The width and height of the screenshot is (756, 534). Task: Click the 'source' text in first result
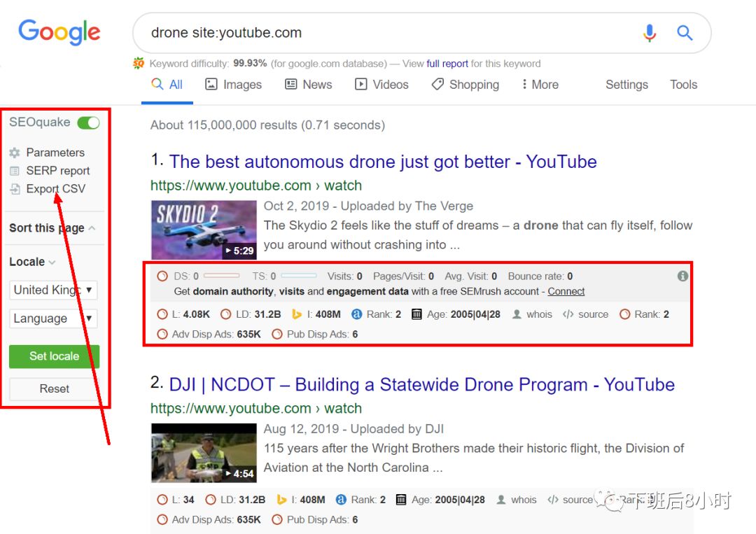pos(593,314)
